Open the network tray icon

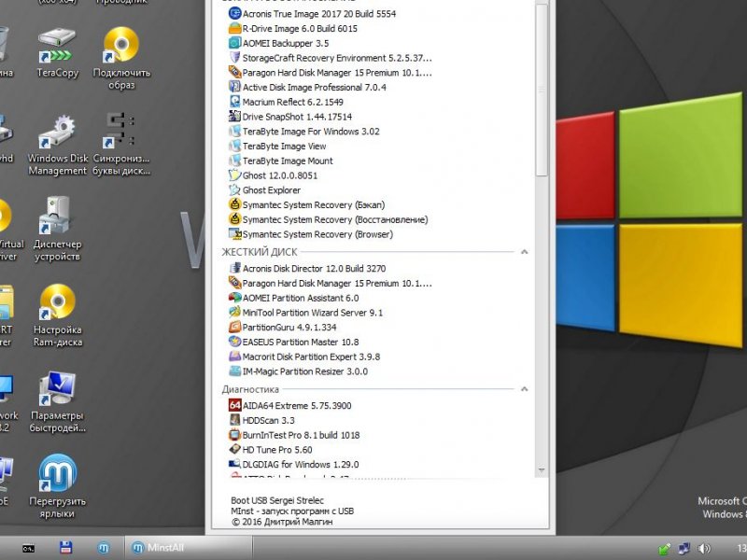[684, 549]
